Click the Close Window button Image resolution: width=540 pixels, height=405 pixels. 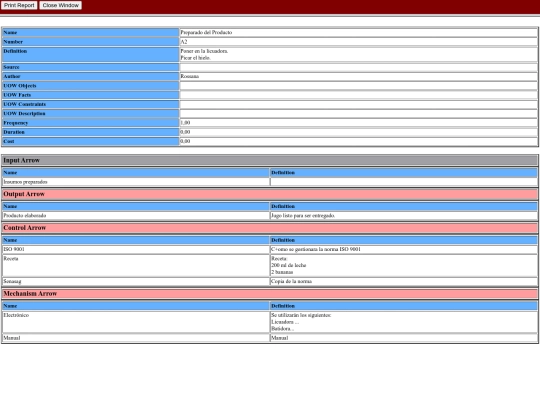61,5
